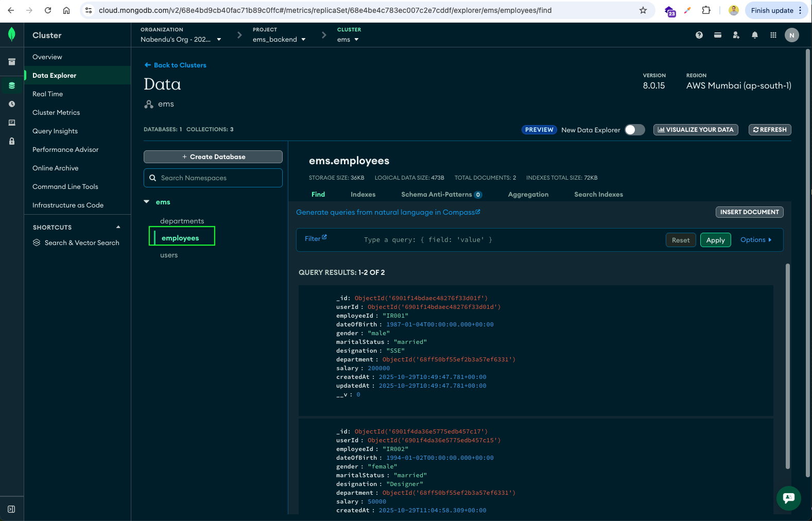The height and width of the screenshot is (521, 812).
Task: Go Back to Clusters link
Action: tap(175, 65)
